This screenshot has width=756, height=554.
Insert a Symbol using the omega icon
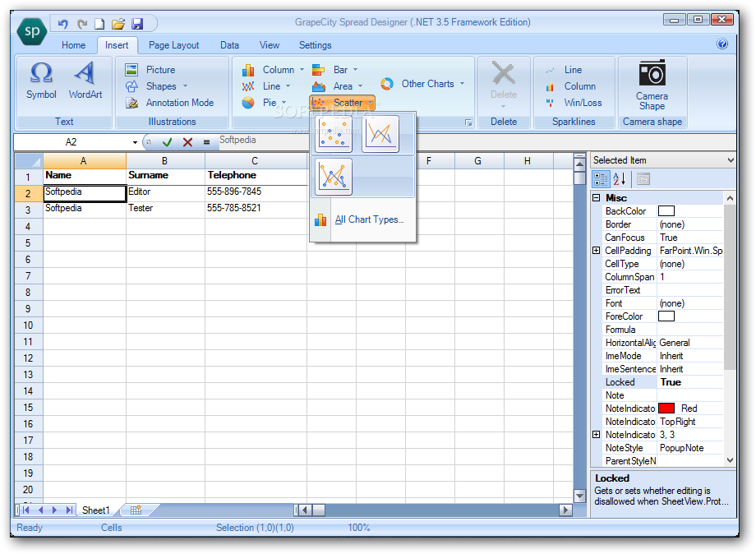(41, 81)
